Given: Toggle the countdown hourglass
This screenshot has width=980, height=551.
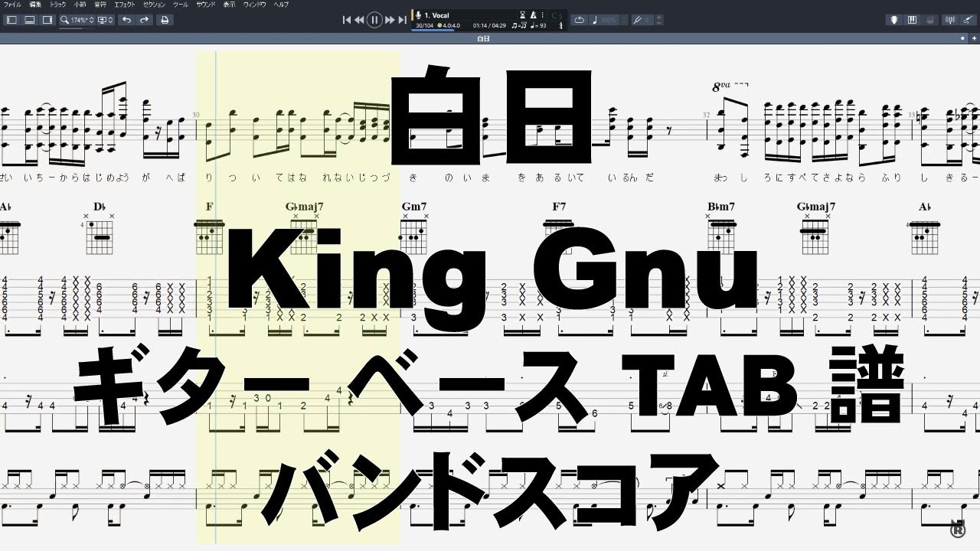Looking at the screenshot, I should 523,15.
